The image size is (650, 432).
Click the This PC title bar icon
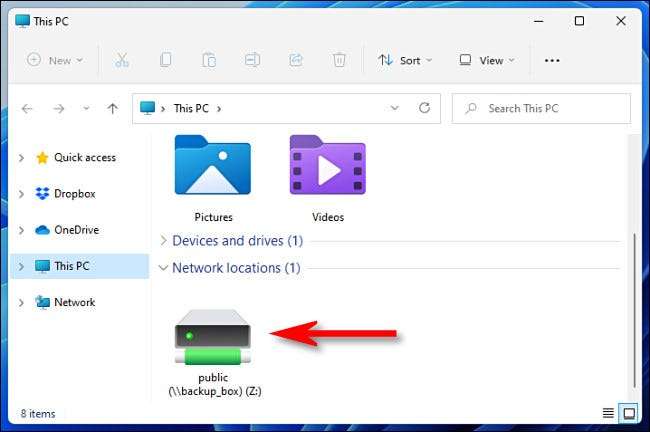tap(22, 21)
